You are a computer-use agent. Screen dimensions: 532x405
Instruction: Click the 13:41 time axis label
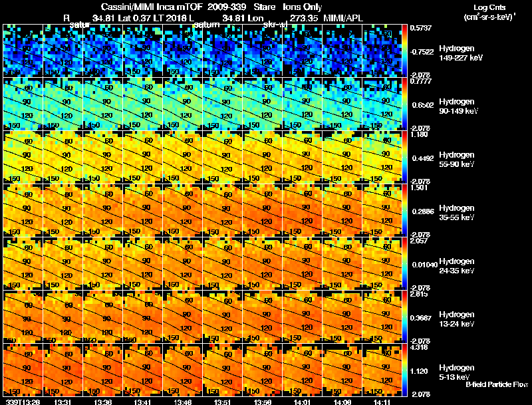tap(142, 402)
